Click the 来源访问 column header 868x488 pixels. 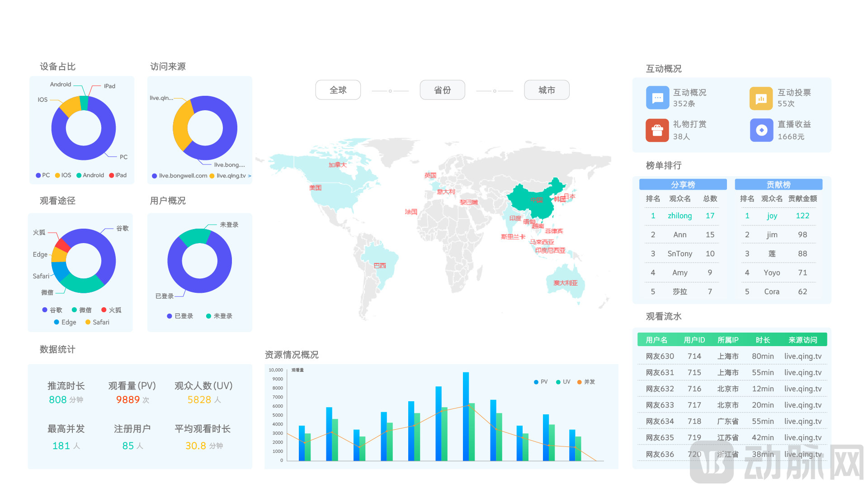pos(803,340)
